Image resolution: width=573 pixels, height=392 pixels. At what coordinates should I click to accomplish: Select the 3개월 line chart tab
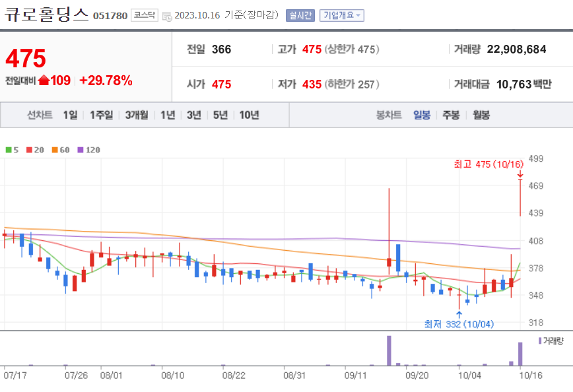point(137,115)
